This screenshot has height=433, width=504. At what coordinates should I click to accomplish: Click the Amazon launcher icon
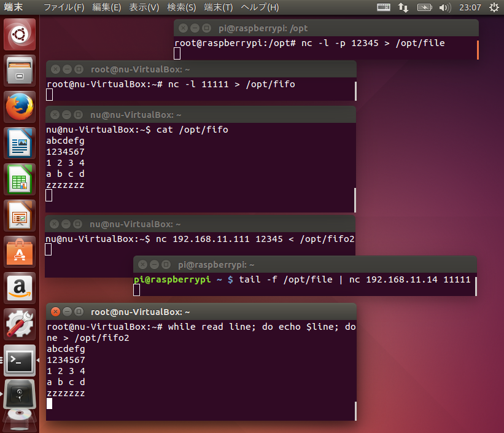(20, 288)
